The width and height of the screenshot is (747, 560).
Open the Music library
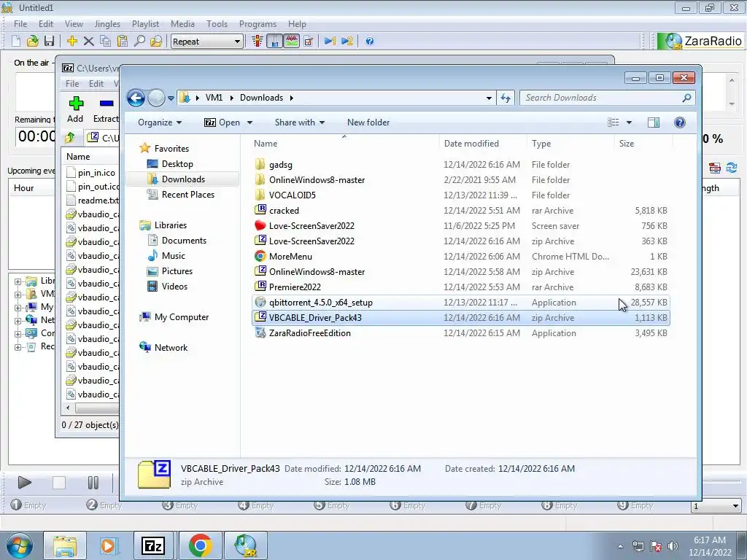coord(174,256)
